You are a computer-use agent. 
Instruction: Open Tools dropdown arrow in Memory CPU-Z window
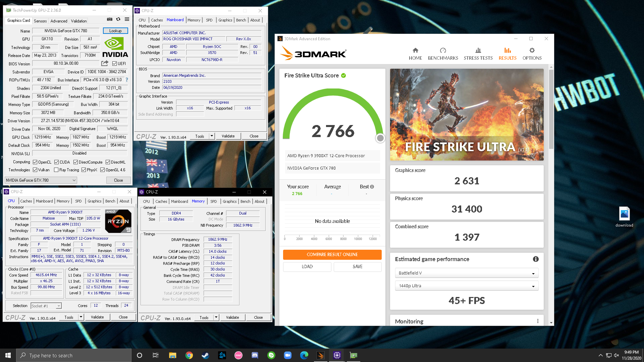click(x=216, y=317)
